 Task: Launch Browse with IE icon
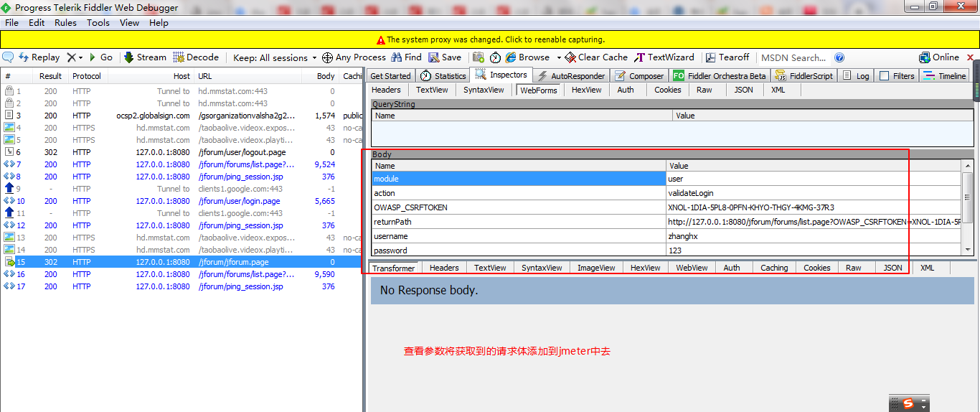[x=527, y=57]
